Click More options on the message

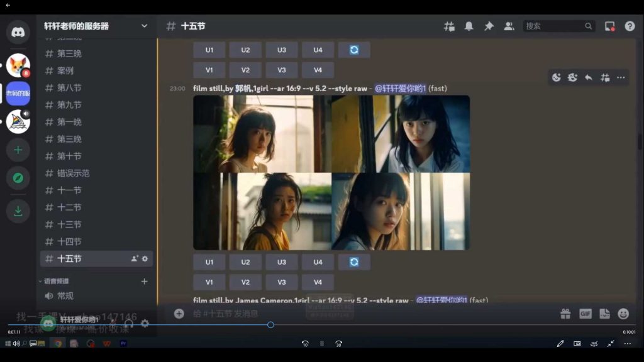[621, 77]
